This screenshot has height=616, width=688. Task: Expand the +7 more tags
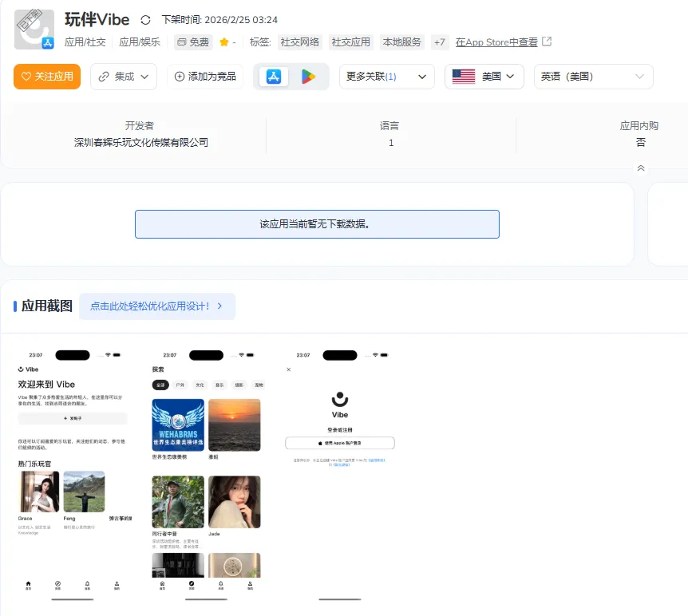(x=439, y=42)
